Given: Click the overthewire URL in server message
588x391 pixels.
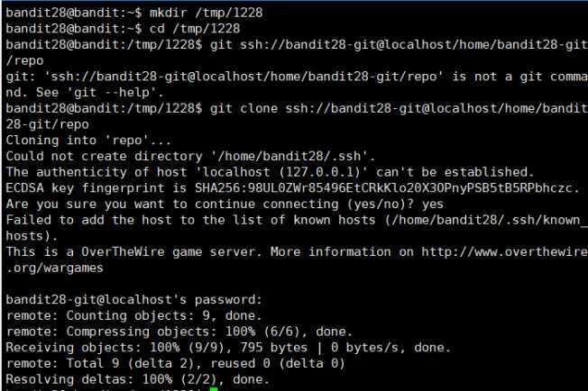Looking at the screenshot, I should tap(504, 251).
